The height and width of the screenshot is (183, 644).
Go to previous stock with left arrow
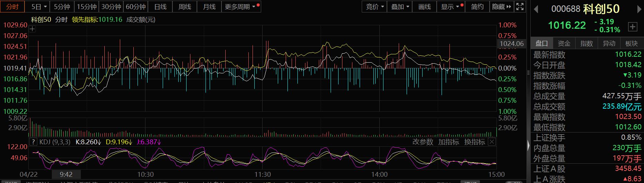536,9
